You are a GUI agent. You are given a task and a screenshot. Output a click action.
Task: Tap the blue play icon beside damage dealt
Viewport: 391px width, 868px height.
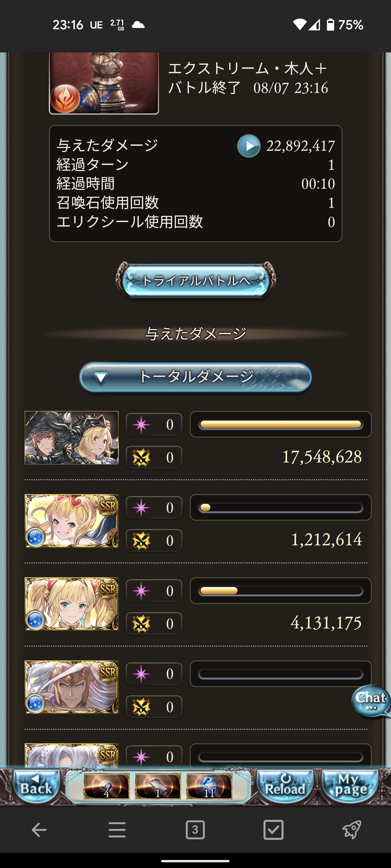pyautogui.click(x=249, y=146)
